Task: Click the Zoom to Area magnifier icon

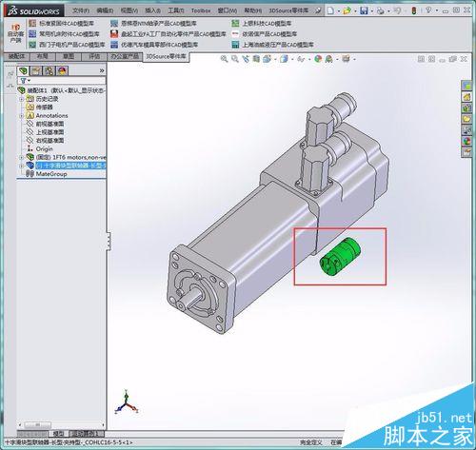Action: [x=235, y=59]
